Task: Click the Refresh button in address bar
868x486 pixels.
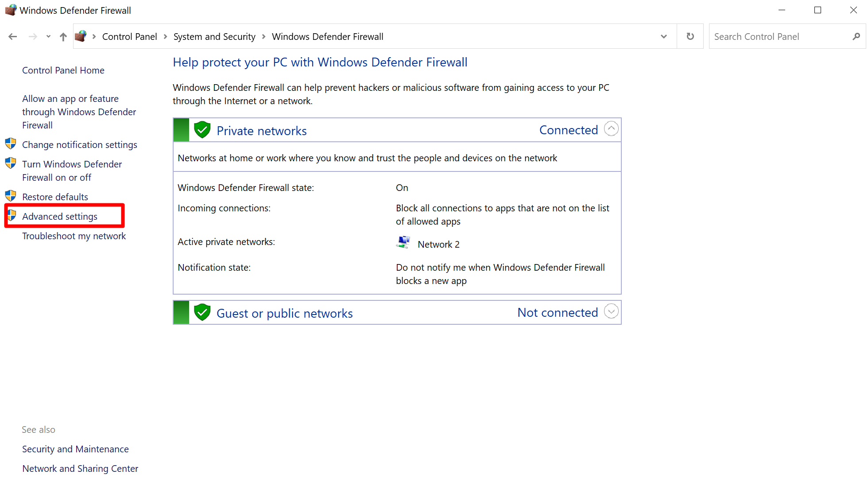Action: click(690, 37)
